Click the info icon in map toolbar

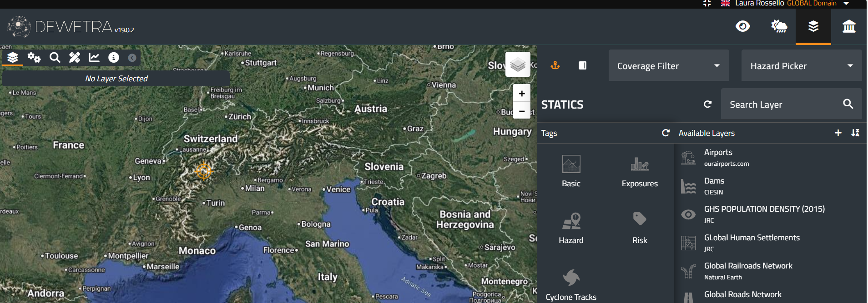click(x=114, y=57)
